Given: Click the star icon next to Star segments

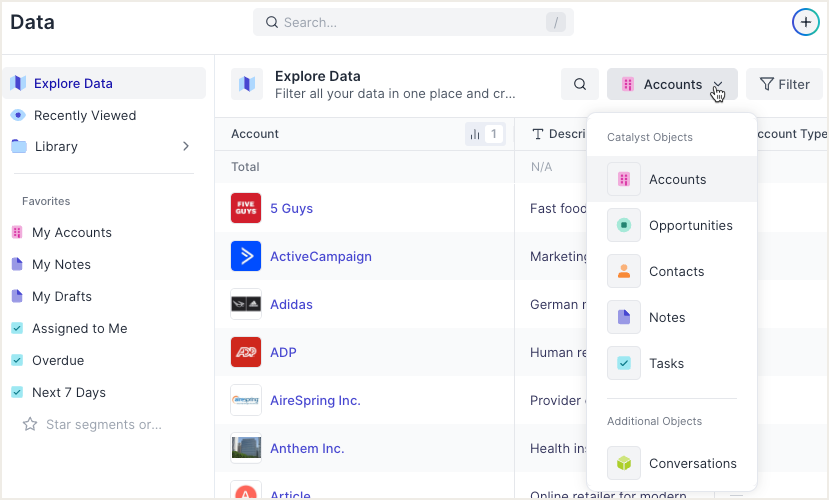Looking at the screenshot, I should 30,424.
